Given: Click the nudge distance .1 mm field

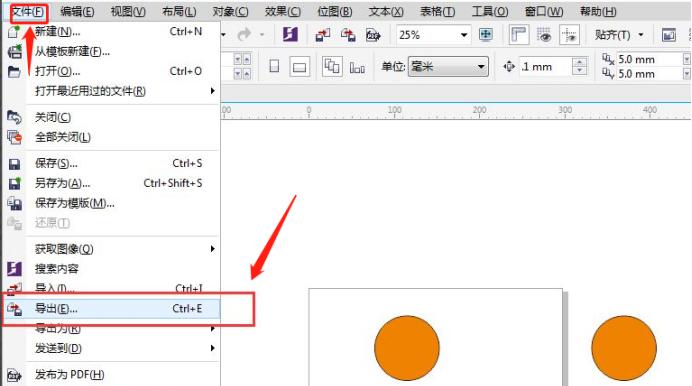Looking at the screenshot, I should pyautogui.click(x=545, y=67).
